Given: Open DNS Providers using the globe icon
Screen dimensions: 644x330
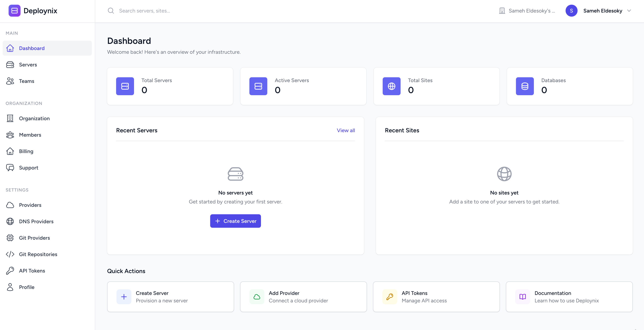Looking at the screenshot, I should point(10,221).
